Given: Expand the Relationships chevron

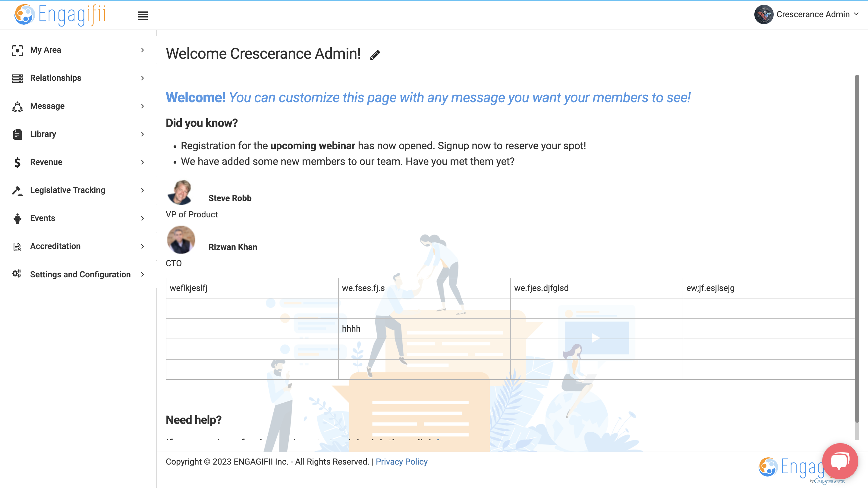Looking at the screenshot, I should pyautogui.click(x=143, y=78).
